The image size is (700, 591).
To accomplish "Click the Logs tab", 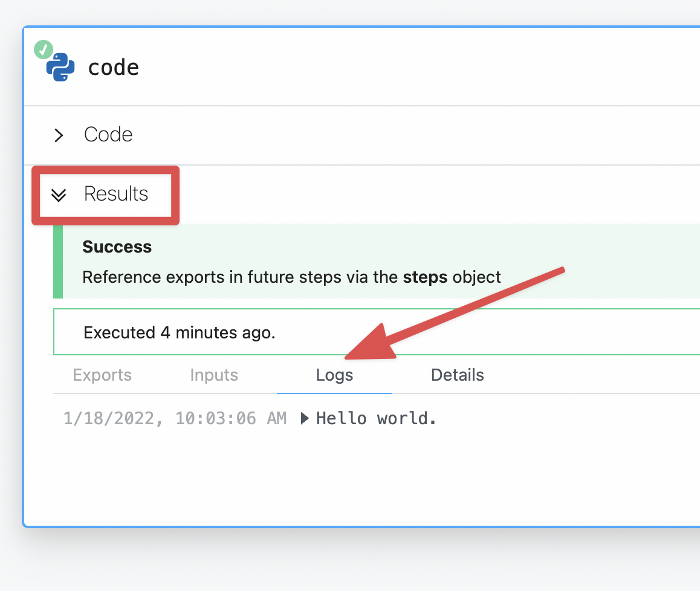I will (334, 375).
